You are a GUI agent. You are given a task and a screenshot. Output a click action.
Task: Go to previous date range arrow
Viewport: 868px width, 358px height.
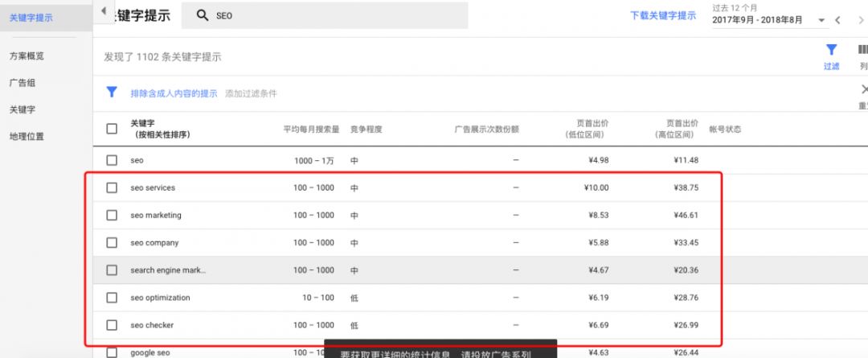coord(837,20)
